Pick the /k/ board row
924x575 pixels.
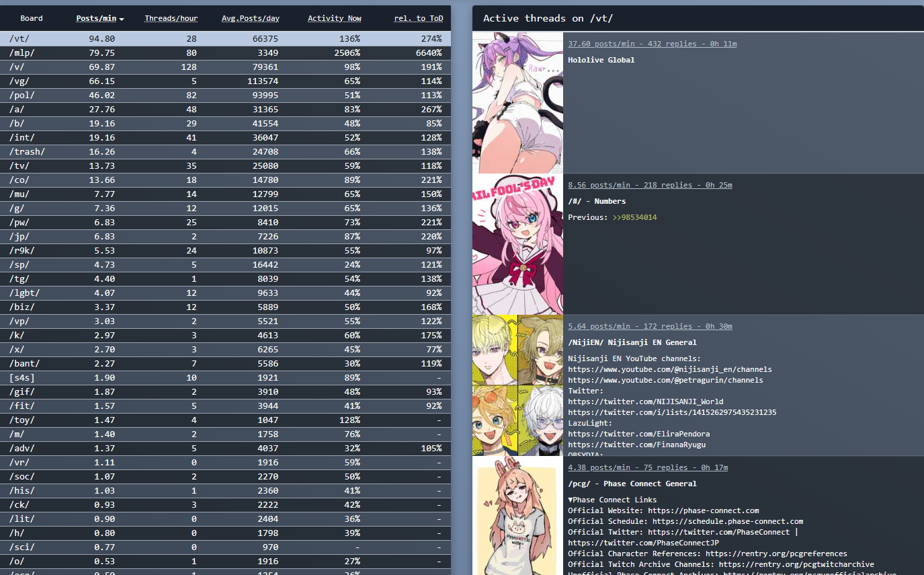pos(226,335)
